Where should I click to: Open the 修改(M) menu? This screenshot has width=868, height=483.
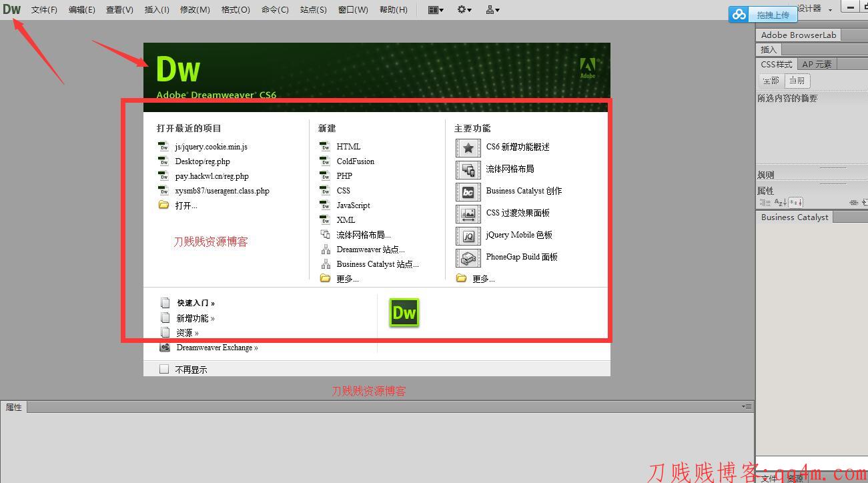[x=195, y=9]
